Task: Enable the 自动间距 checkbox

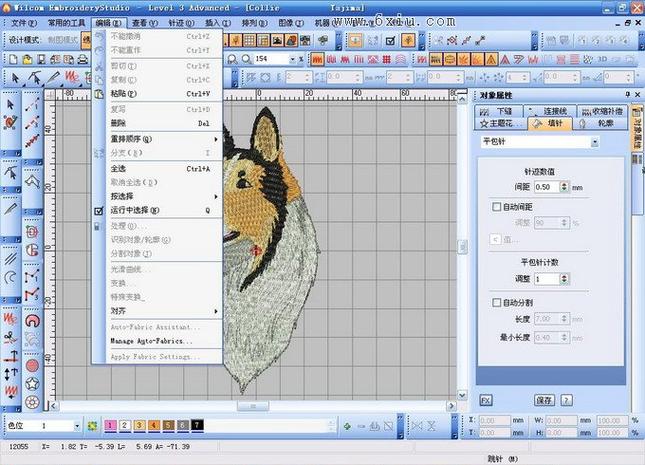Action: (497, 206)
